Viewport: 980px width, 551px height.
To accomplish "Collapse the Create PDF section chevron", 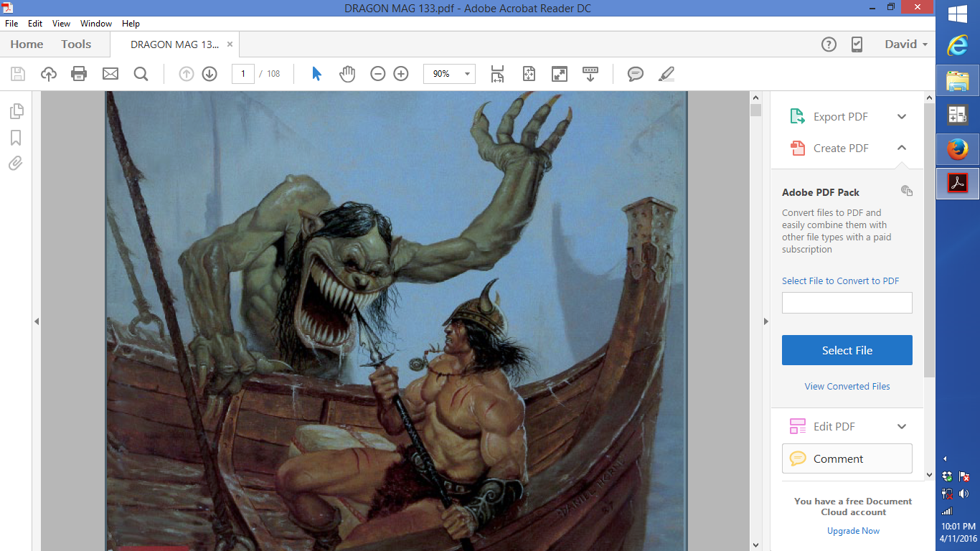I will click(902, 148).
